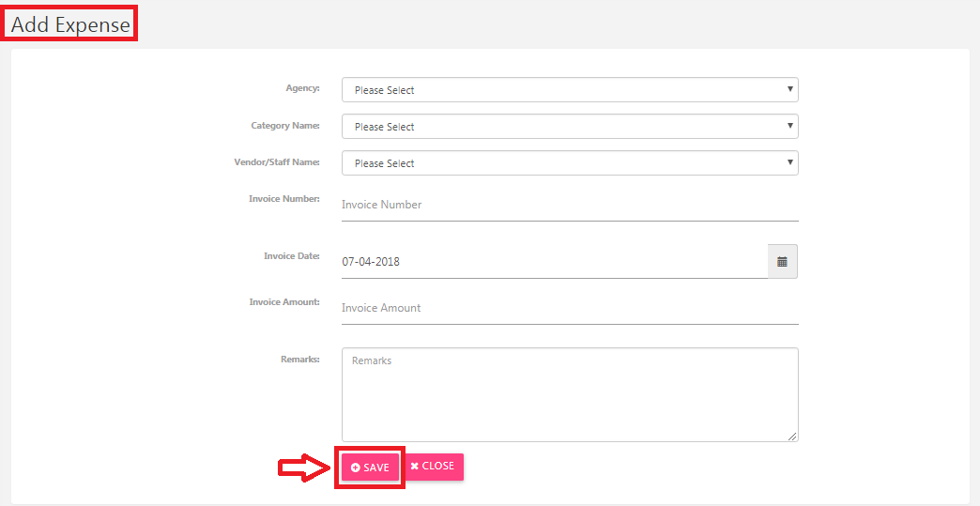Click the Category Name label
Viewport: 980px width, 506px height.
(x=285, y=126)
